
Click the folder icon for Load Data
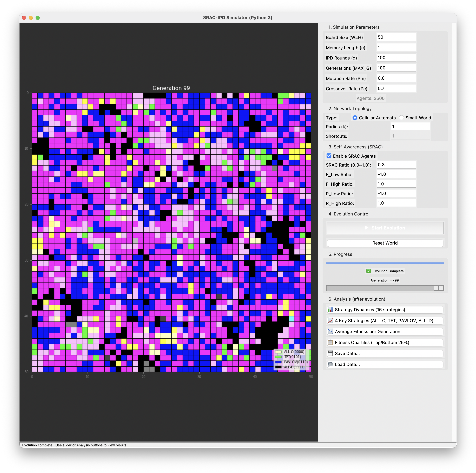pos(330,364)
